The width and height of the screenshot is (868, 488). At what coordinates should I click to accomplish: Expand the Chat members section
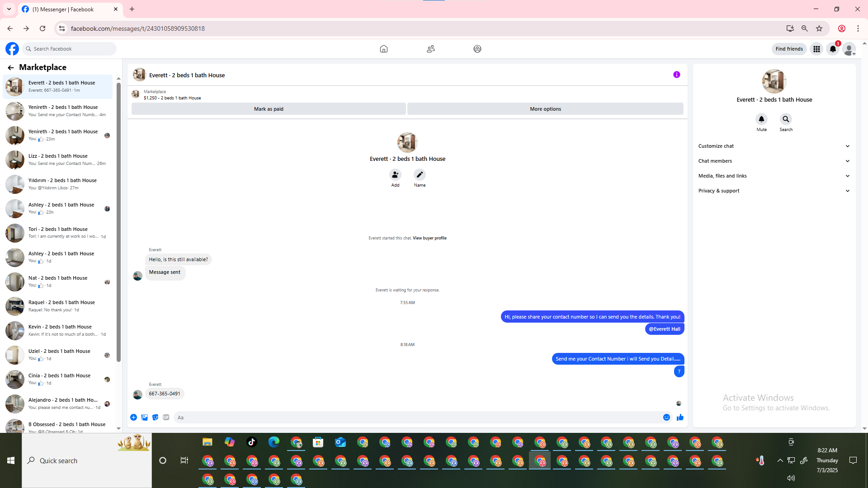click(x=774, y=161)
